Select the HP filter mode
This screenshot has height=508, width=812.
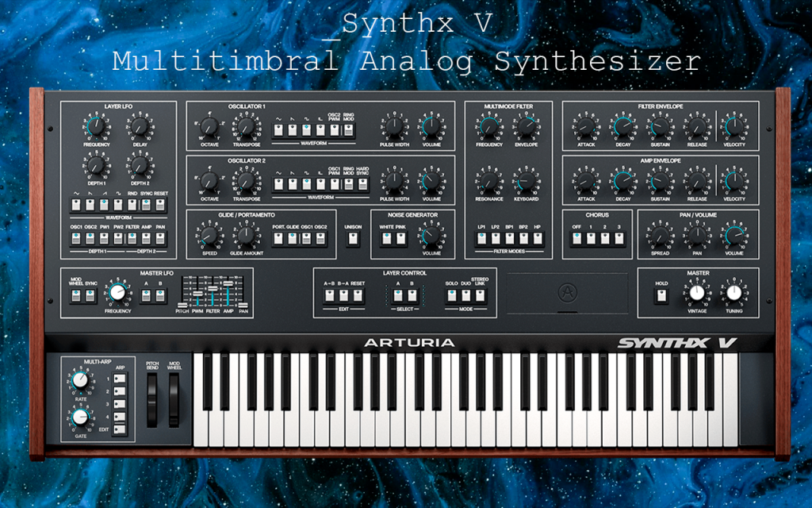click(x=538, y=238)
